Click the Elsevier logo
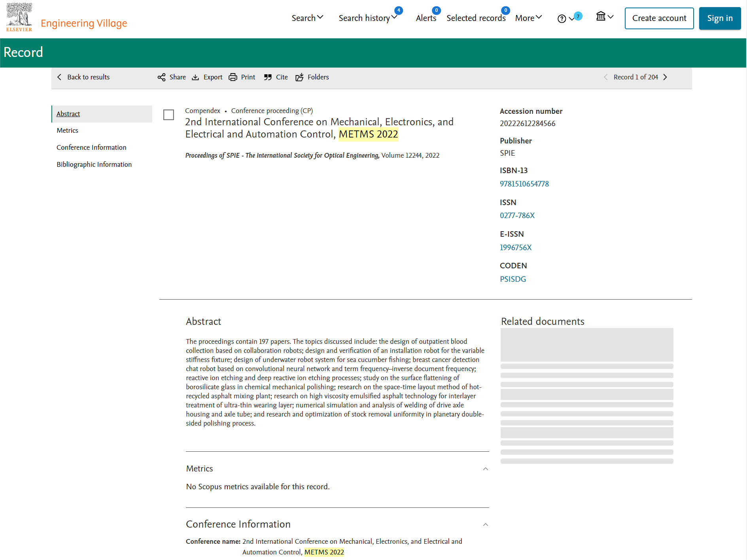Screen dimensions: 747x560 point(19,17)
